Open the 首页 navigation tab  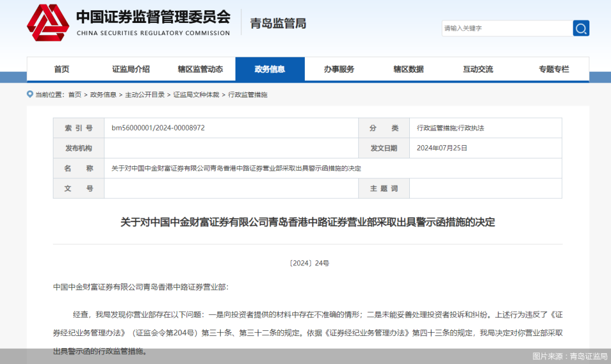click(x=62, y=69)
